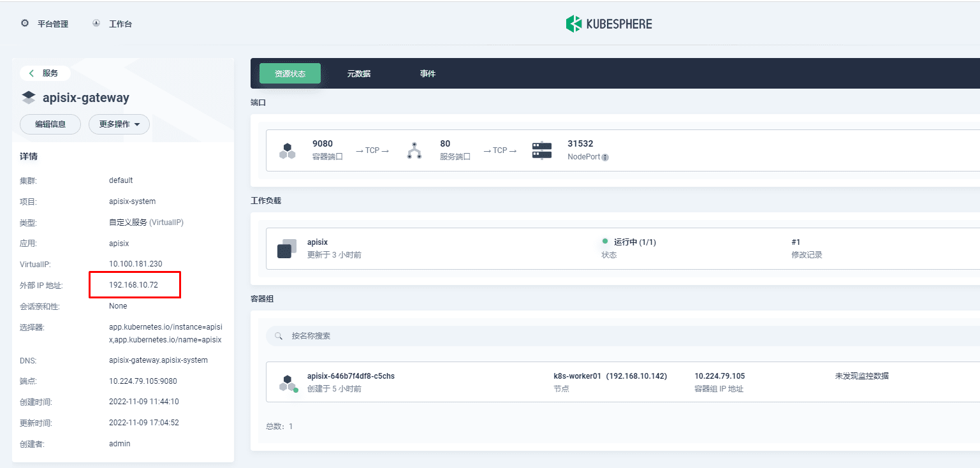Expand the 更多操作 dropdown
This screenshot has width=980, height=468.
point(119,124)
